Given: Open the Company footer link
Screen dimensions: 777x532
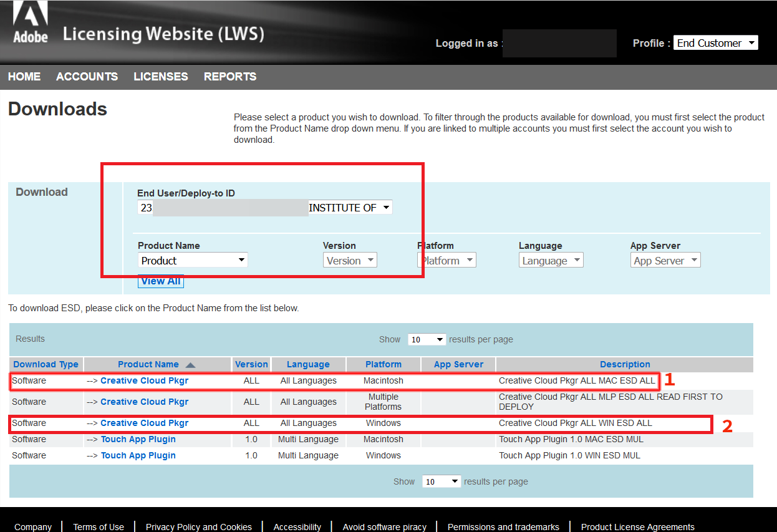Looking at the screenshot, I should 33,527.
